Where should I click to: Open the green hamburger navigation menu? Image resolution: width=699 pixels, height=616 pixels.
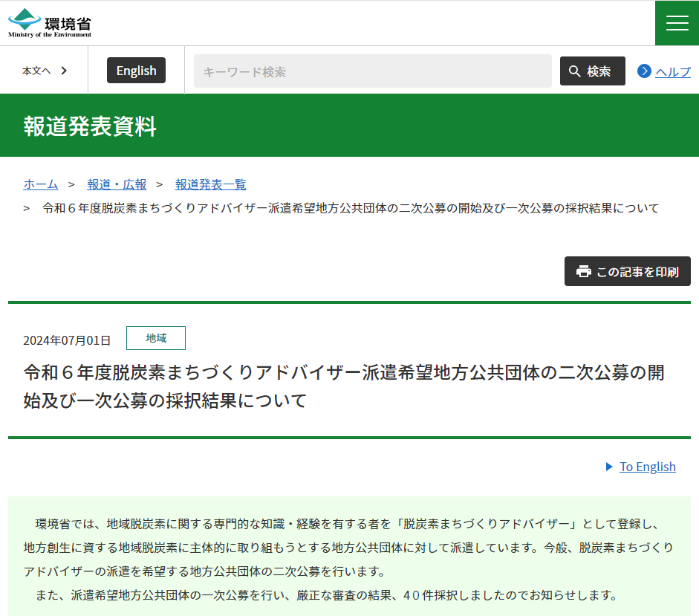coord(677,22)
